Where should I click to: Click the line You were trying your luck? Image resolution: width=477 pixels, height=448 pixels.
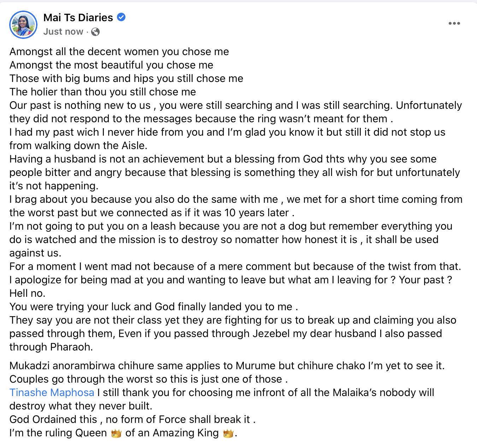coord(154,307)
